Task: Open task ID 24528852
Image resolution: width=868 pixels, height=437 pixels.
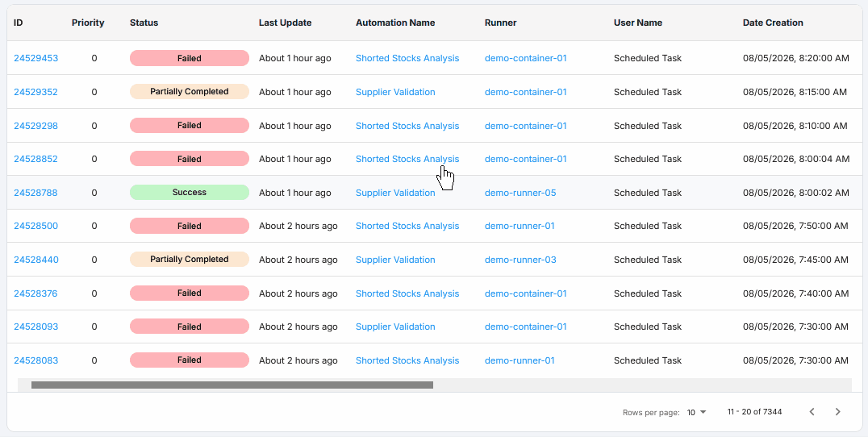Action: [36, 159]
